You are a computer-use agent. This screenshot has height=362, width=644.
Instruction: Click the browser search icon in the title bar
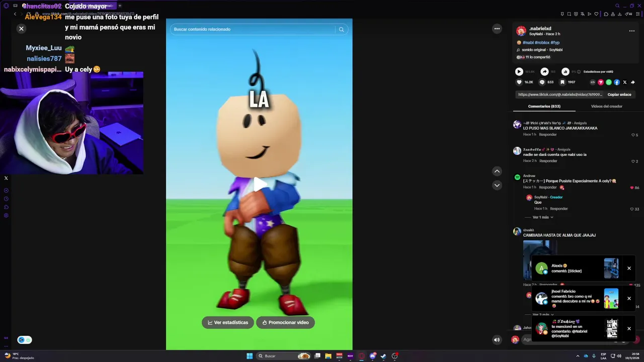(617, 6)
